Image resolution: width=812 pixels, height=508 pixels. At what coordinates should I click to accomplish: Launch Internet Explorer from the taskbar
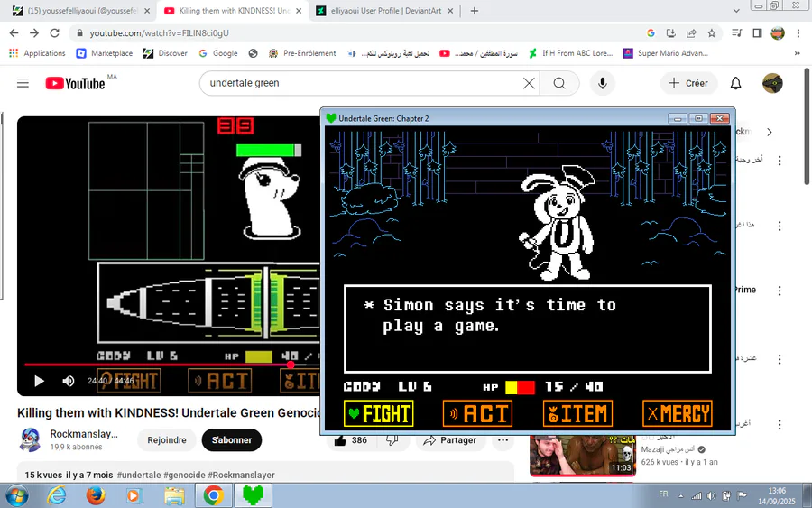click(x=56, y=495)
